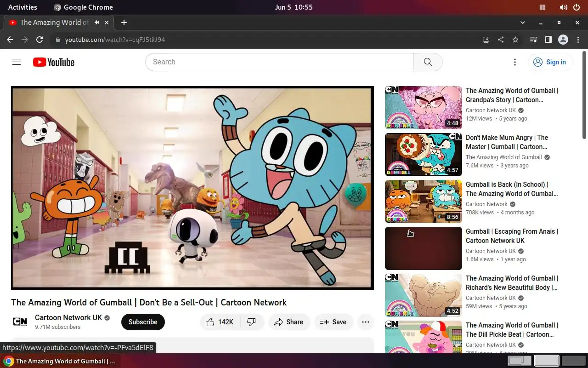Click the main video player
The width and height of the screenshot is (588, 368).
[192, 188]
